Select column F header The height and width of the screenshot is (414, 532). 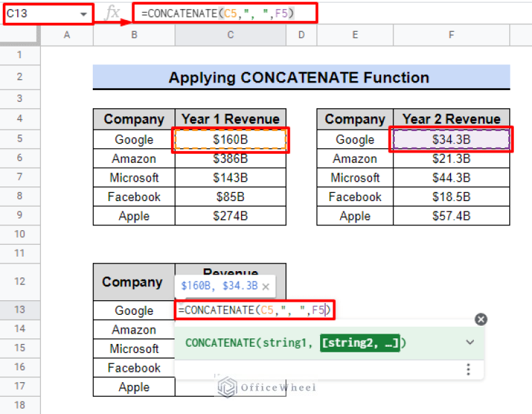451,35
